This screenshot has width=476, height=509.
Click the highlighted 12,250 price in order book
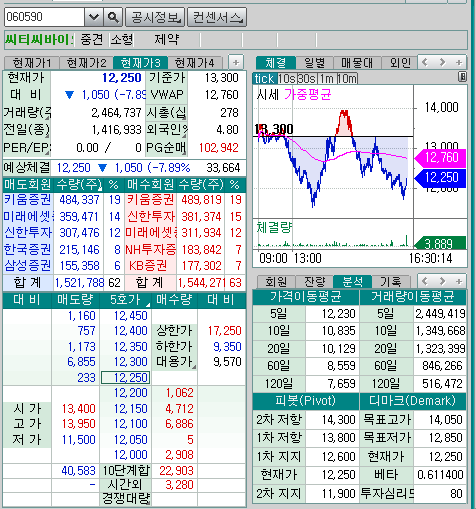(x=125, y=378)
